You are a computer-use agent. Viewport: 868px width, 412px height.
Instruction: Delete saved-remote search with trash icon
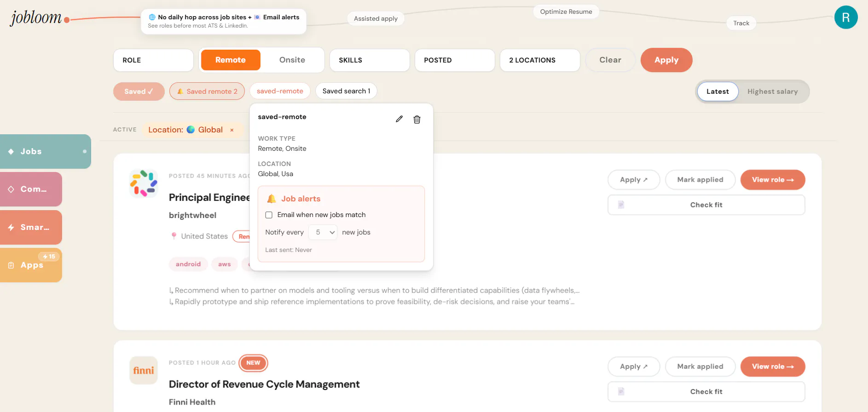tap(417, 120)
